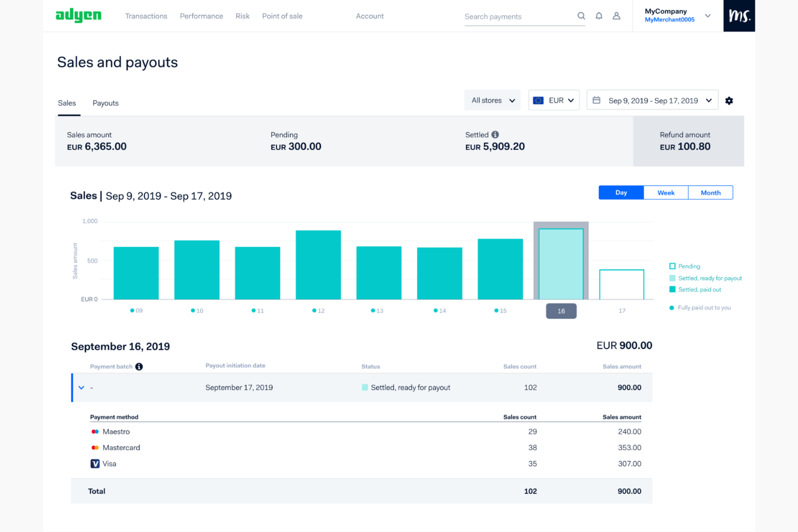The image size is (798, 532).
Task: Switch to the Payouts tab
Action: 106,103
